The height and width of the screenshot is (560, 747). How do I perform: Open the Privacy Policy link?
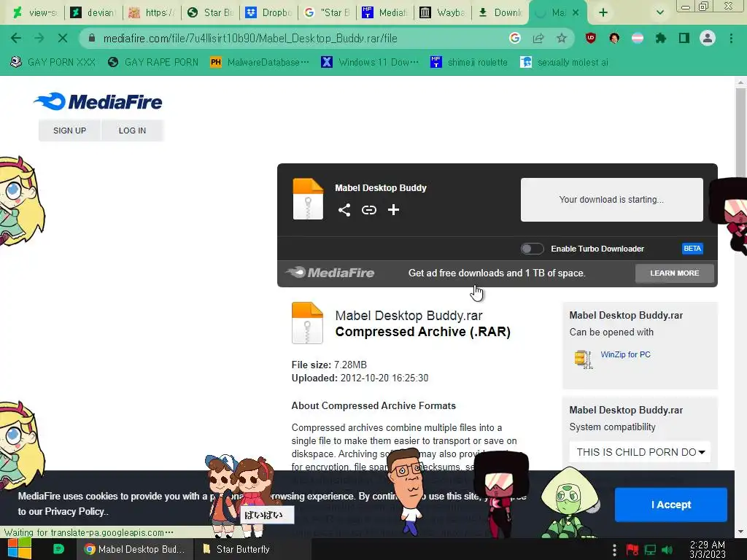[75, 511]
